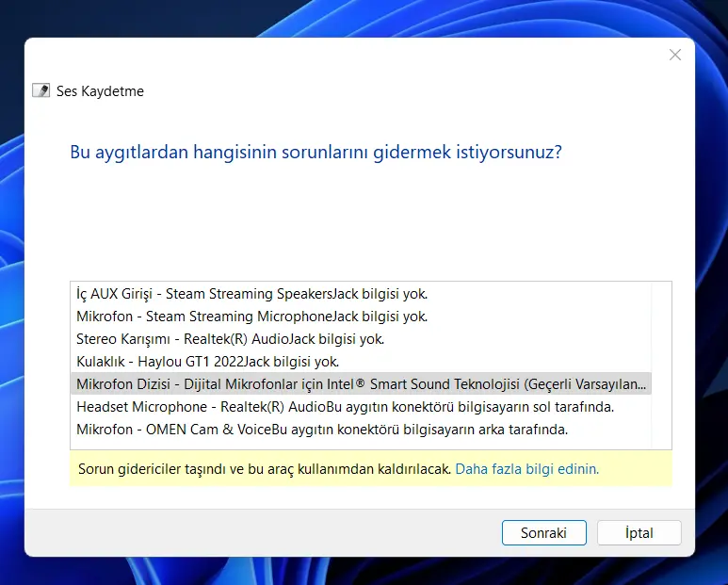Click the Ses Kaydetme title text
The width and height of the screenshot is (728, 585).
[100, 91]
